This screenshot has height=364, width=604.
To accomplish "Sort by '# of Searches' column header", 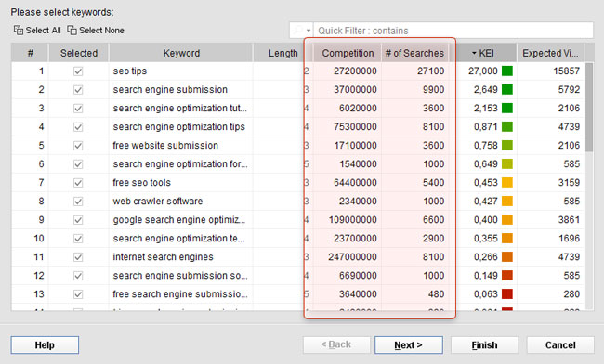I will pos(414,53).
